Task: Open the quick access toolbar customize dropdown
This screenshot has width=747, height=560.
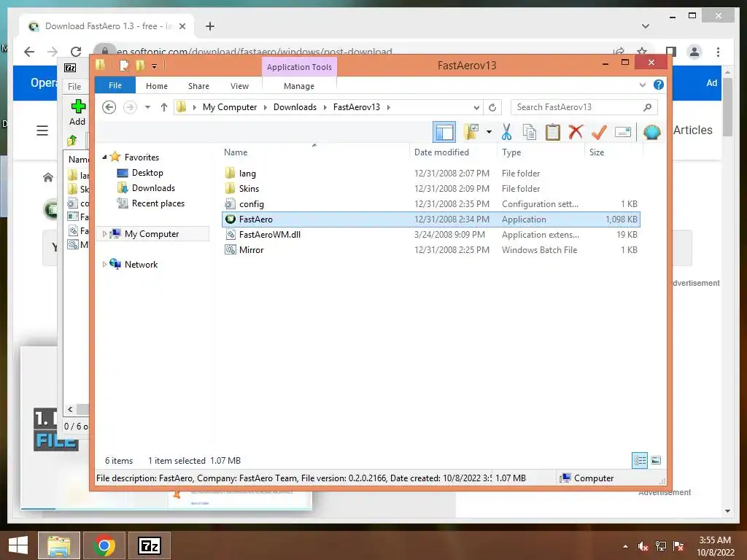Action: tap(155, 66)
